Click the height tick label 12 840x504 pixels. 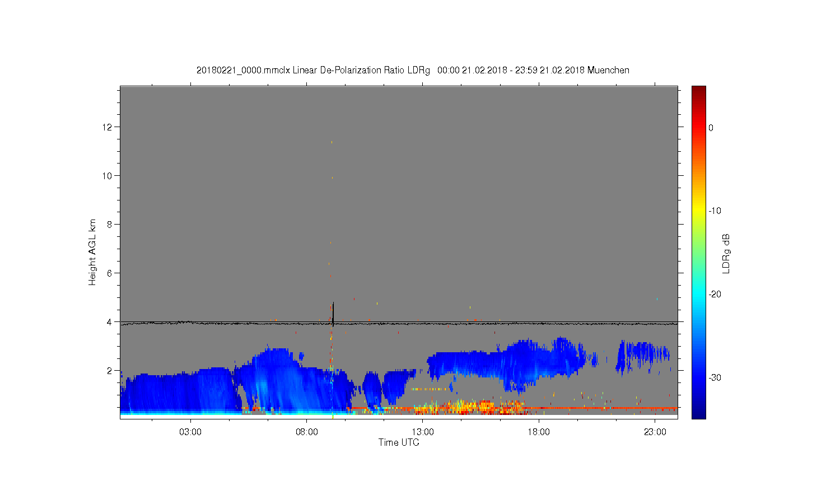pos(108,127)
